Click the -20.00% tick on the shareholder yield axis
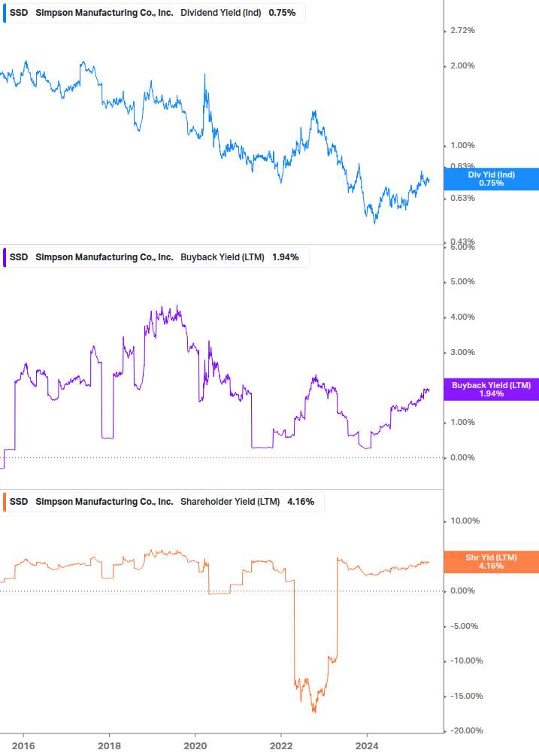The height and width of the screenshot is (756, 539). [x=466, y=731]
